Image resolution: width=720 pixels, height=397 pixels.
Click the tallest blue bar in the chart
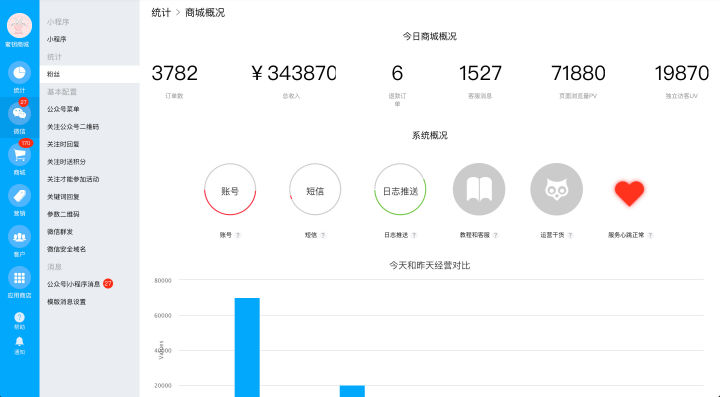(x=247, y=347)
